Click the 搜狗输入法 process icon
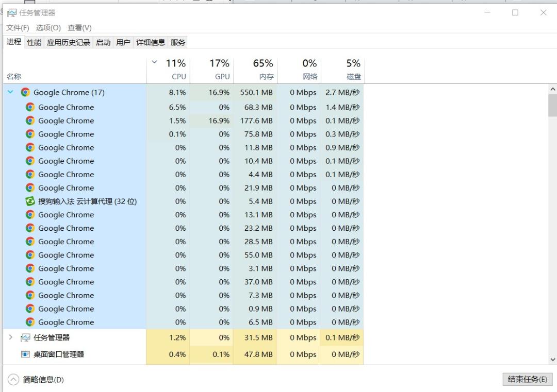 (30, 201)
